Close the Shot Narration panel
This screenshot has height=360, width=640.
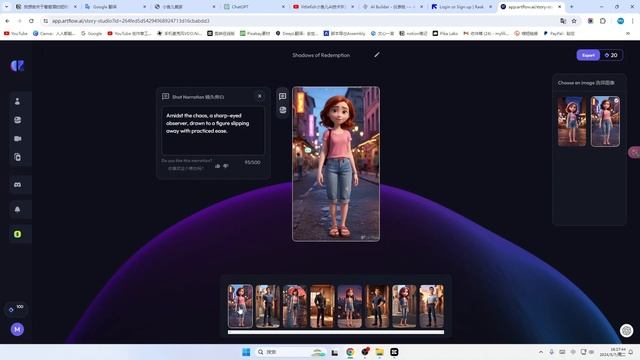tap(260, 96)
